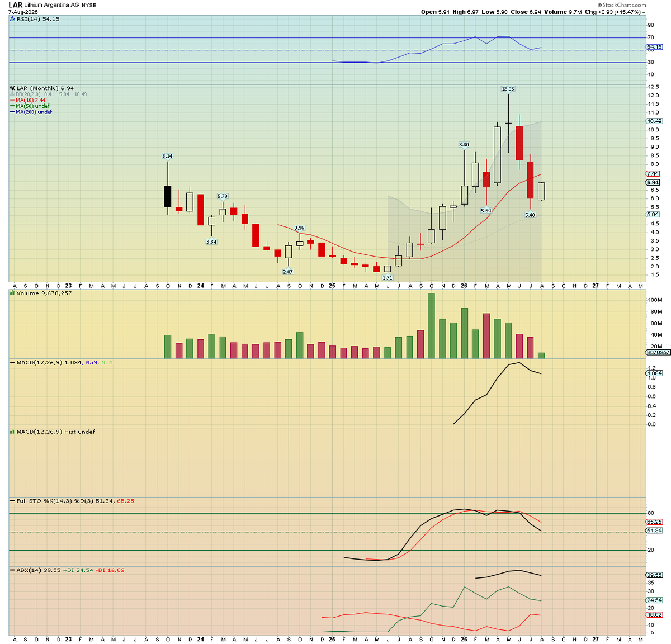671x644 pixels.
Task: Click the red 16.02 tag on ADX axis
Action: click(x=655, y=614)
